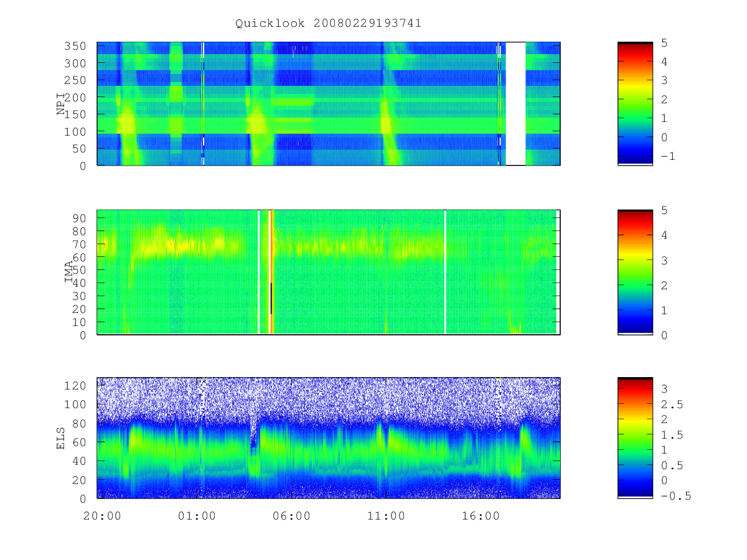Click the 06:00 time axis label

click(291, 516)
